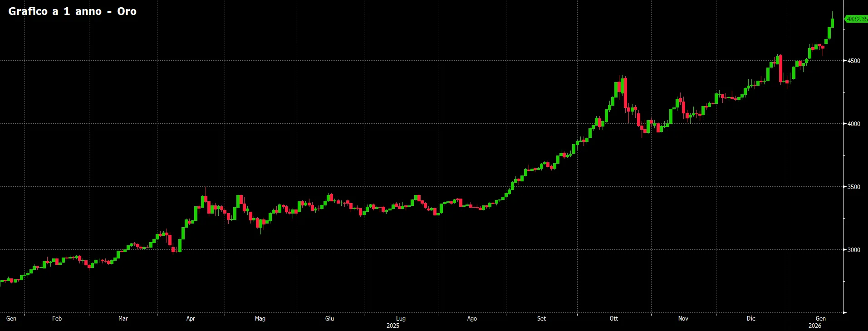Click the Apr month label on time axis
This screenshot has width=868, height=331.
(x=191, y=318)
